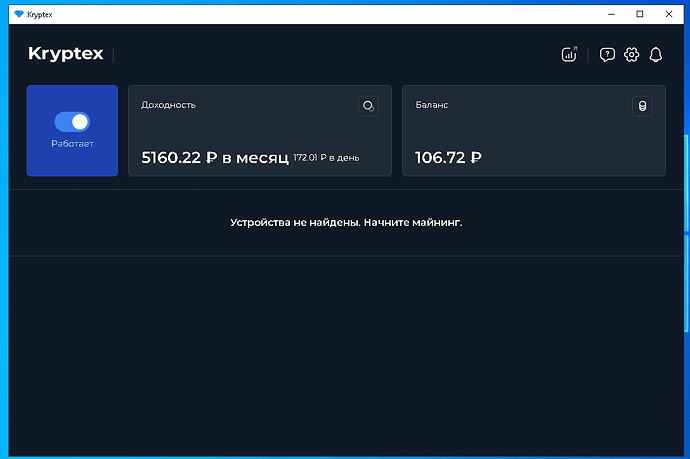The width and height of the screenshot is (690, 459).
Task: Click the Устройства не найдены message
Action: coord(346,223)
